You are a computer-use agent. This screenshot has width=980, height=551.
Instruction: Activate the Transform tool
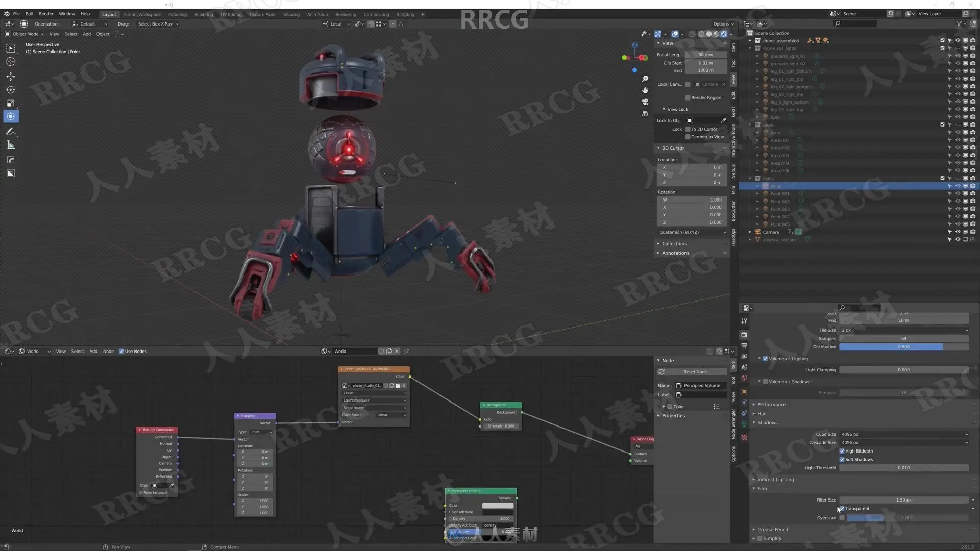[11, 117]
